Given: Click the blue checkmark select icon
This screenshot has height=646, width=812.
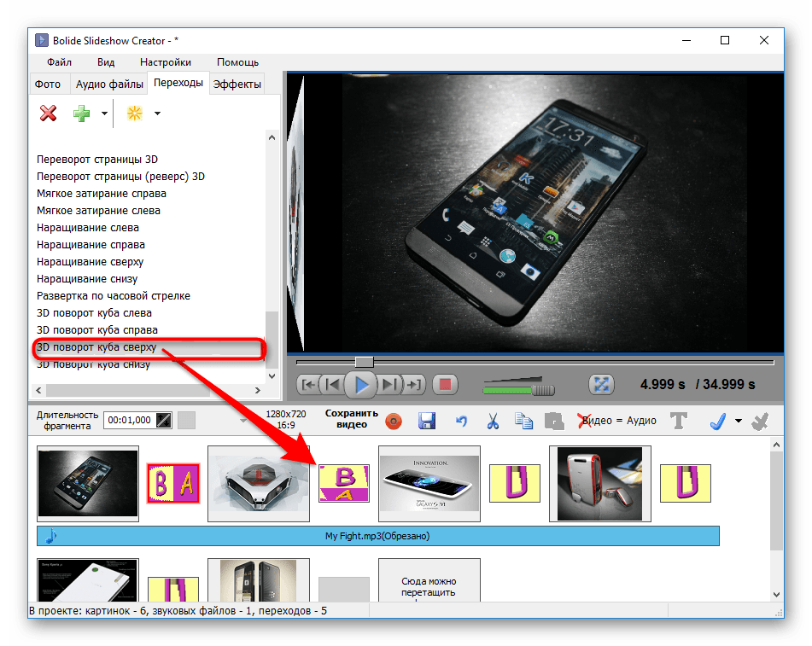Looking at the screenshot, I should click(718, 422).
